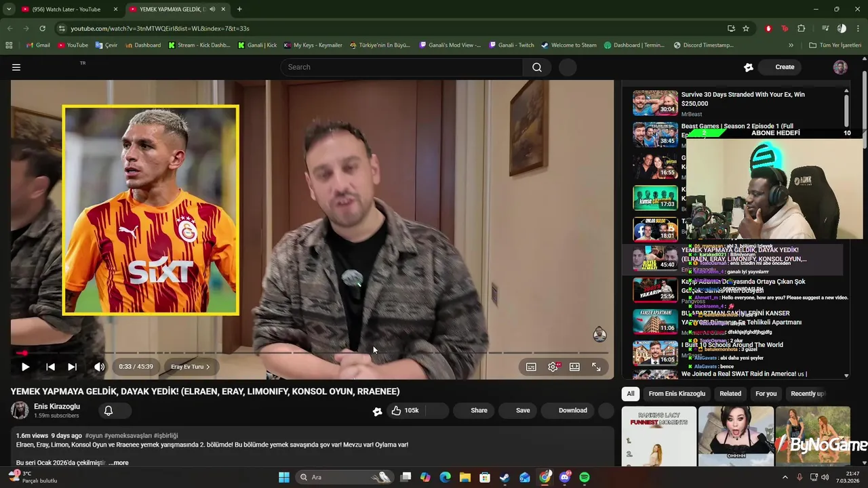Screen dimensions: 868x488
Task: Select the 'For you' chip
Action: [x=766, y=394]
